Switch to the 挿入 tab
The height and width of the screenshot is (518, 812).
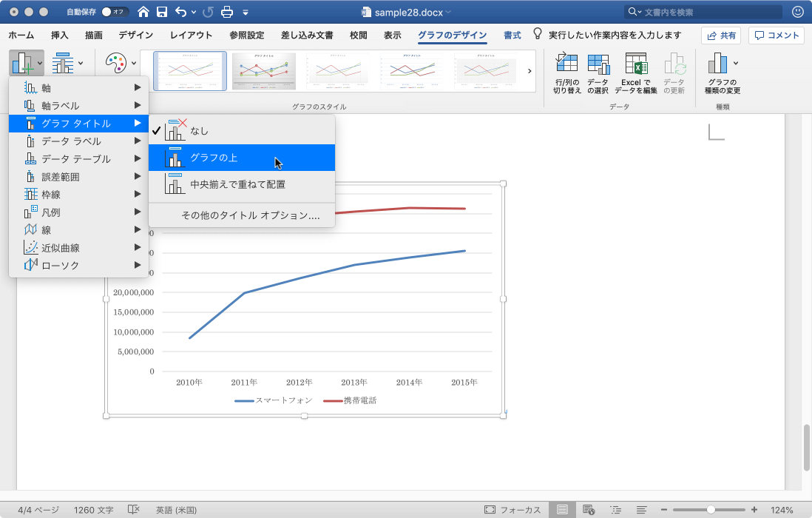[x=60, y=36]
